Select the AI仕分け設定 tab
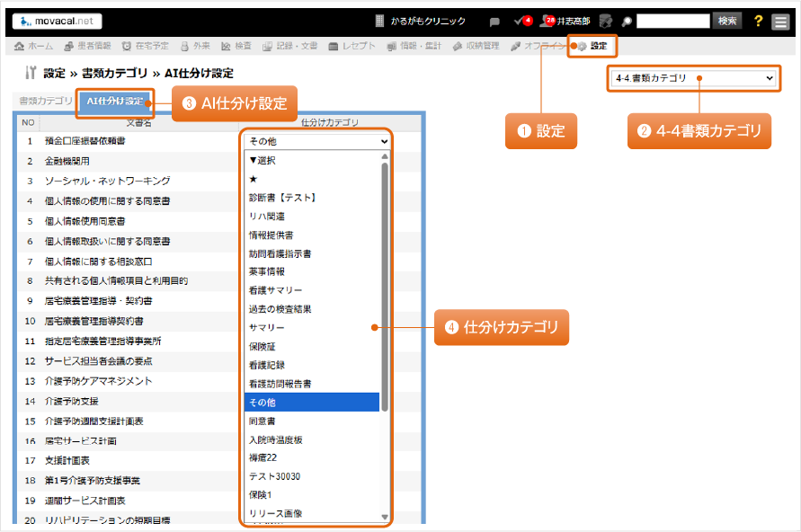This screenshot has height=532, width=801. click(x=114, y=101)
